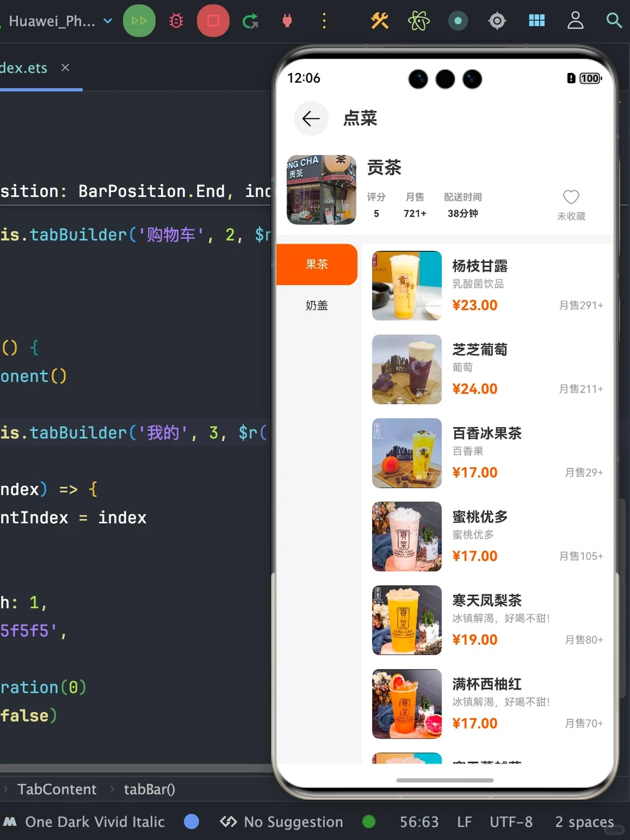Start debugging with the bug icon
This screenshot has width=630, height=840.
176,21
